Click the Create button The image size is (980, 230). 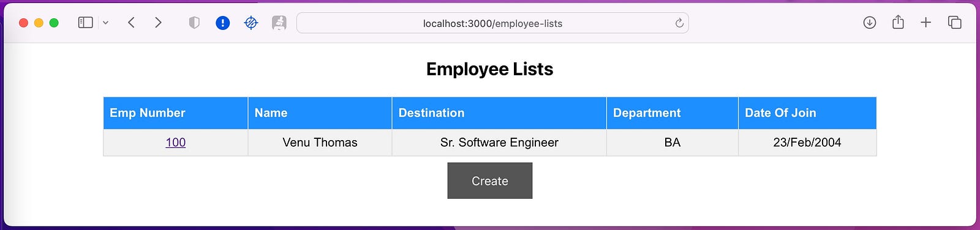click(x=490, y=180)
